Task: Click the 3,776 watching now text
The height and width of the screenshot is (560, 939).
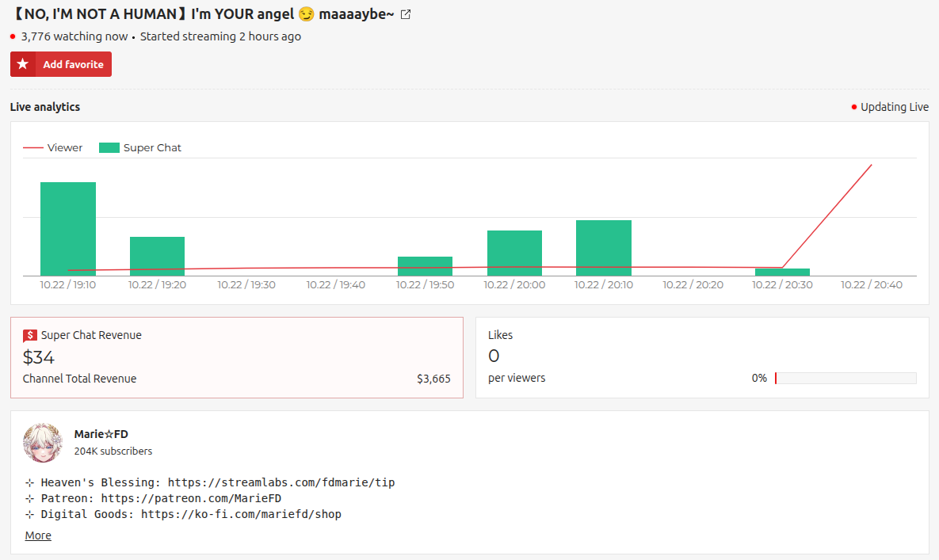Action: (74, 36)
